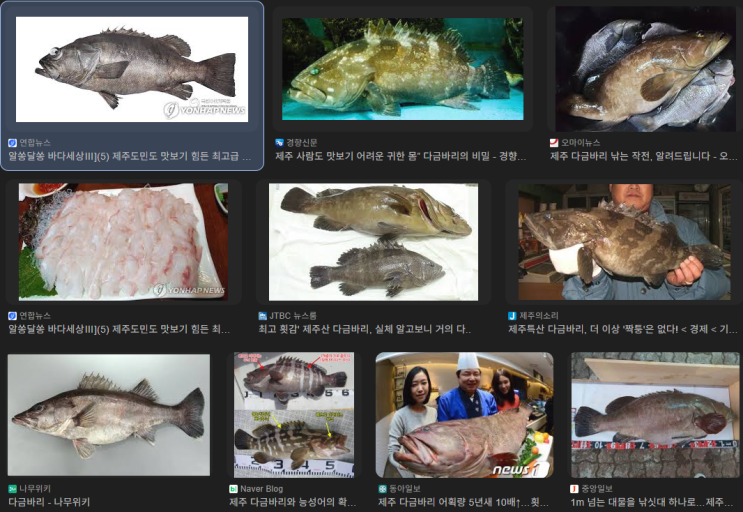Click the Naver Blog source name text
Screen dimensions: 743x512
[262, 489]
